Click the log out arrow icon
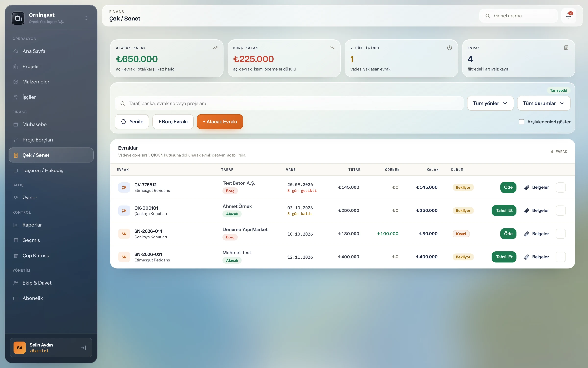Screen dimensions: 588x368 tap(83, 348)
